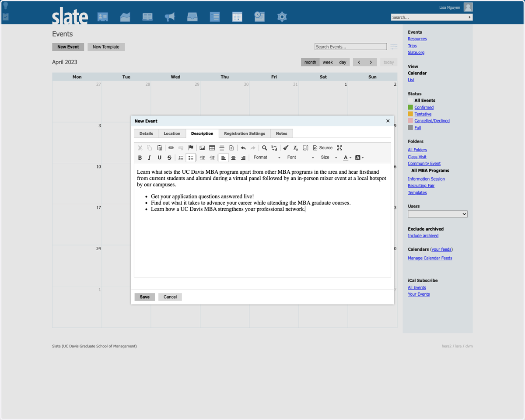
Task: Apply italic formatting in editor
Action: (x=150, y=157)
